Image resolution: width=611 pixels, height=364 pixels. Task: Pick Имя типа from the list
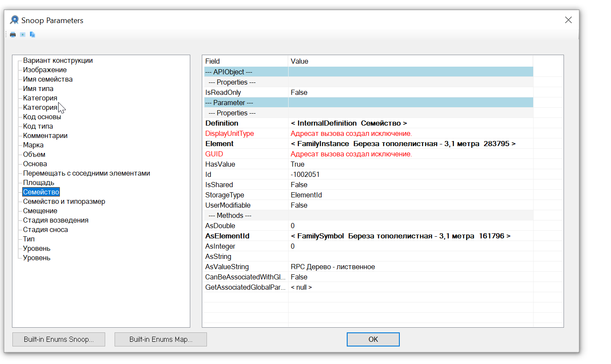(x=38, y=89)
